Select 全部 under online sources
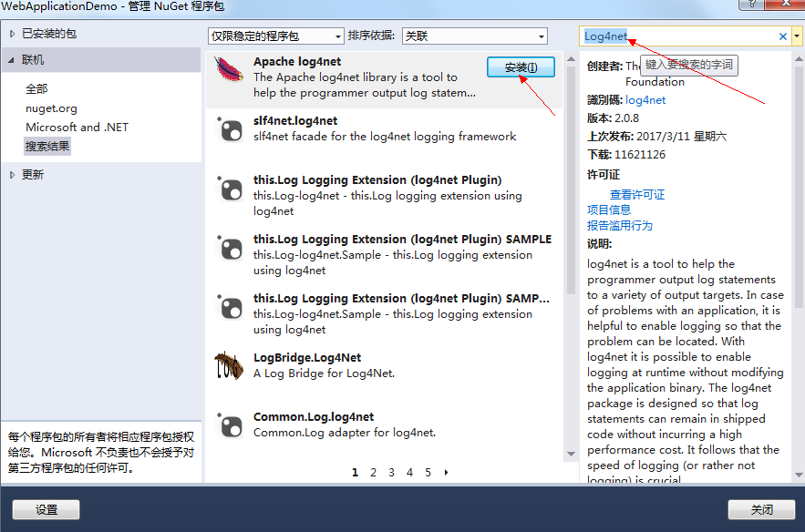 pos(36,88)
